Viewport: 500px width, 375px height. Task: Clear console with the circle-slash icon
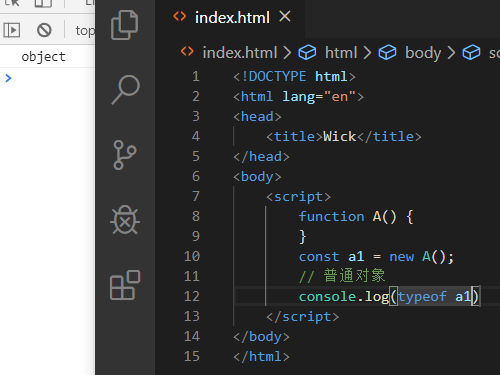[x=44, y=30]
